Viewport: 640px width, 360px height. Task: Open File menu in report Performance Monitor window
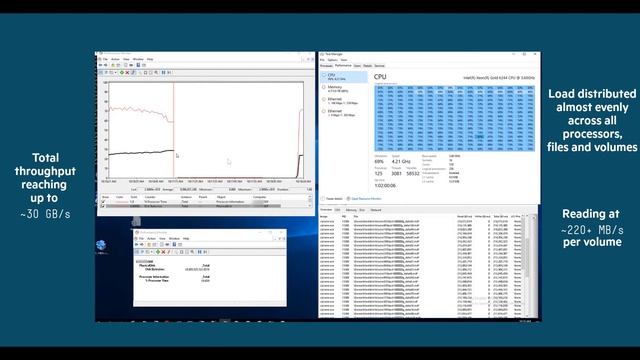[x=142, y=238]
